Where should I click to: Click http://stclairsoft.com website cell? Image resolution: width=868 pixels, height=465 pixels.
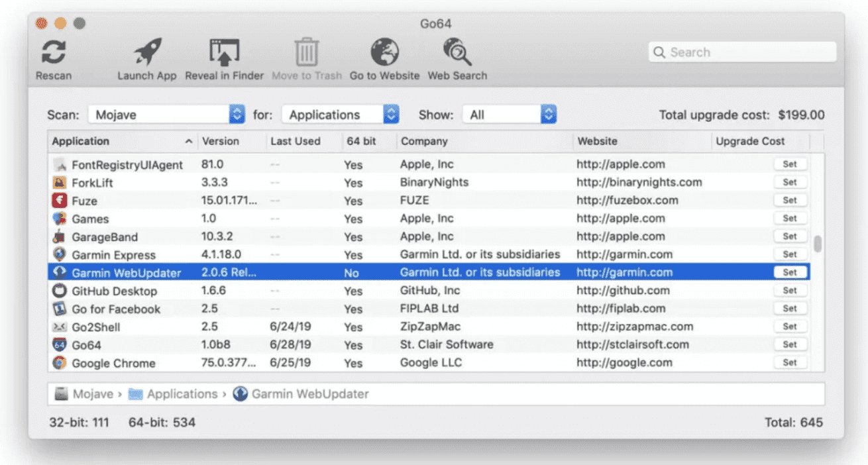(632, 344)
